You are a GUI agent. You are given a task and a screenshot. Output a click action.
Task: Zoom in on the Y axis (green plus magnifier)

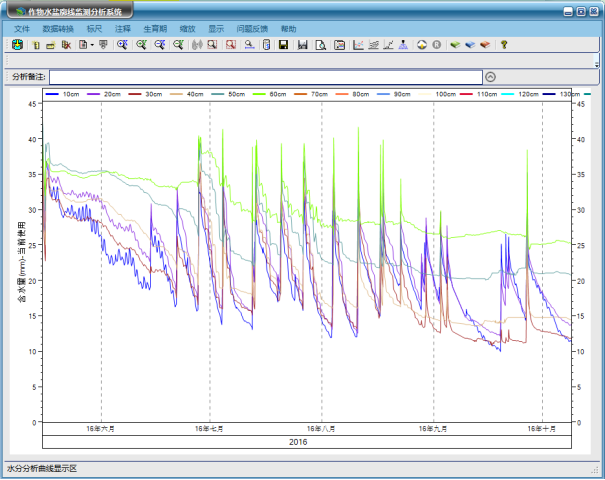[x=141, y=45]
